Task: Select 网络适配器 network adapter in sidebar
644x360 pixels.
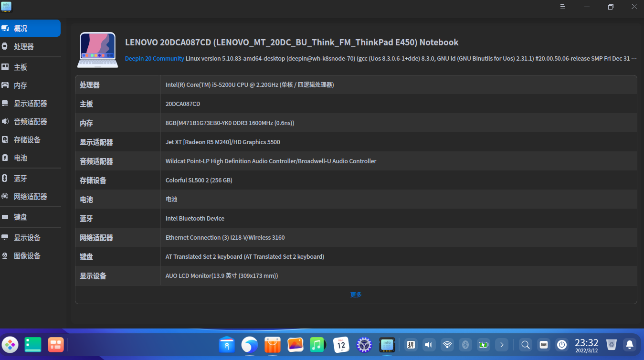Action: 30,197
